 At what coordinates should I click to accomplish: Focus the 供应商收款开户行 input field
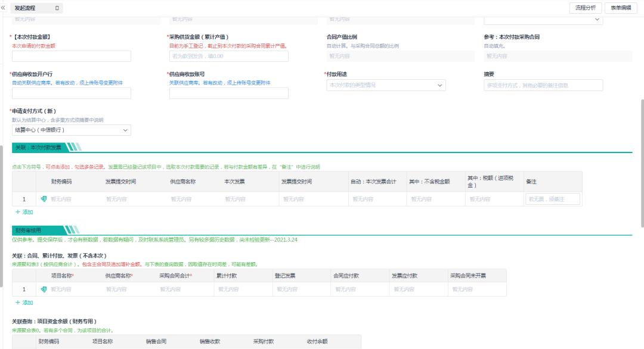[x=72, y=93]
